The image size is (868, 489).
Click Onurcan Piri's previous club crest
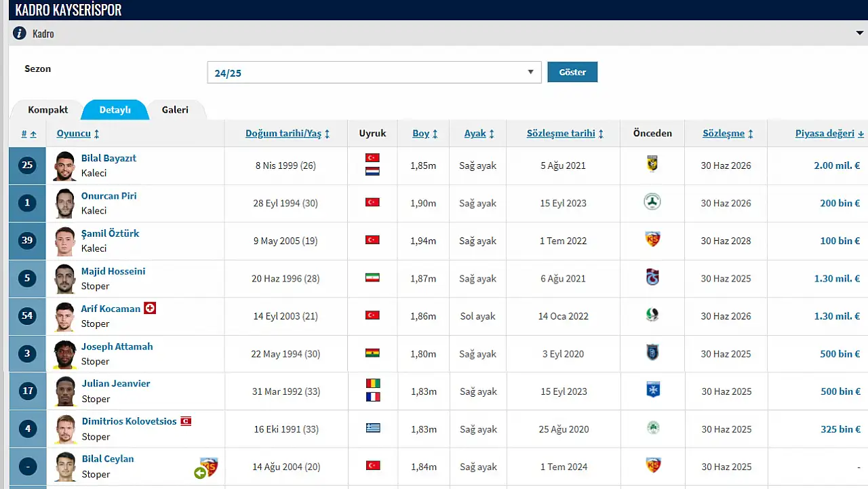pyautogui.click(x=652, y=202)
